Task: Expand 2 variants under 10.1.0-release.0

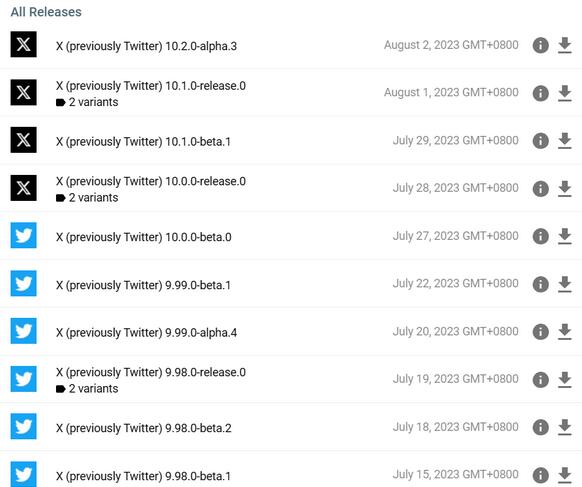Action: pos(87,102)
